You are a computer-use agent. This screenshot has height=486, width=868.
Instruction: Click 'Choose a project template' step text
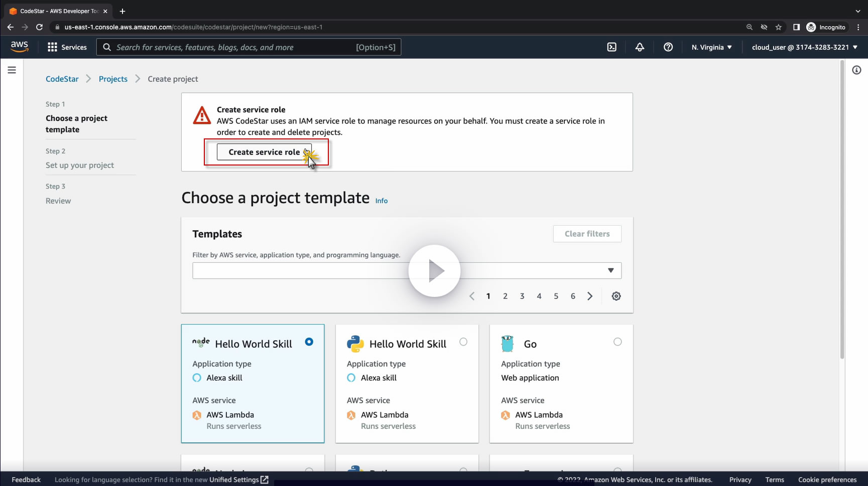76,124
